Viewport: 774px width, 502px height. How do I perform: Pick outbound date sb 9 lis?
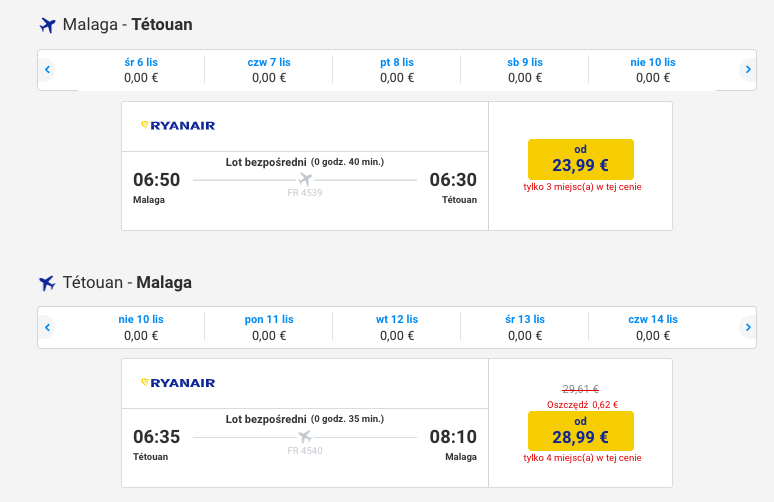(525, 70)
